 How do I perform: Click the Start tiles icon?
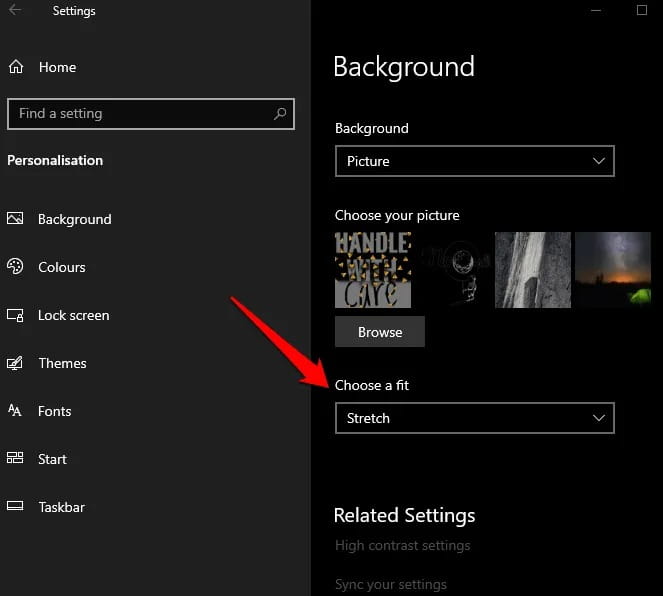tap(15, 458)
